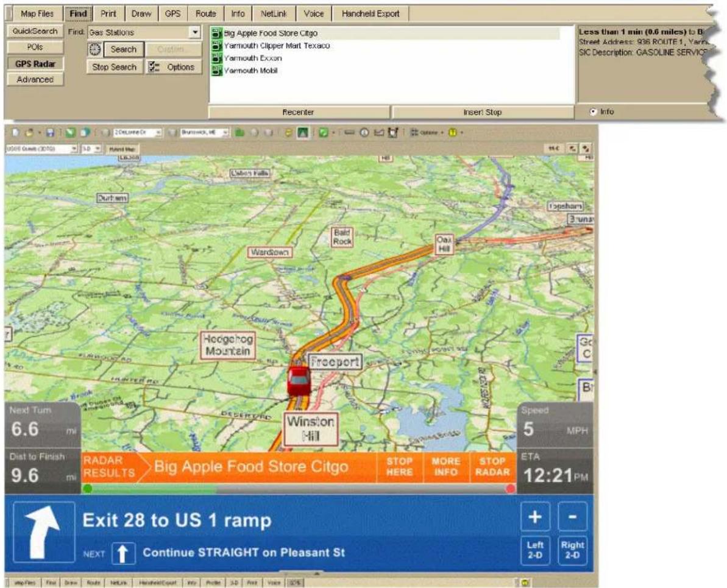
Task: Click the radar dial icon left of Search
Action: 95,49
